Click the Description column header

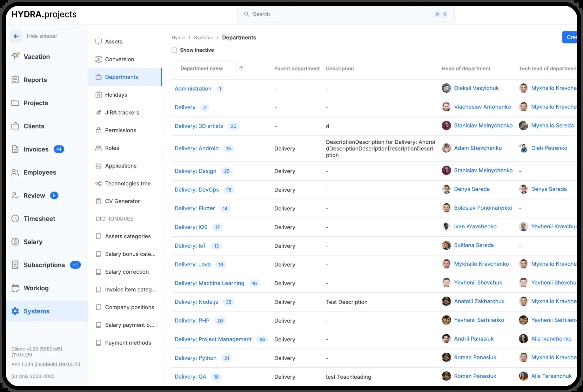[x=340, y=69]
